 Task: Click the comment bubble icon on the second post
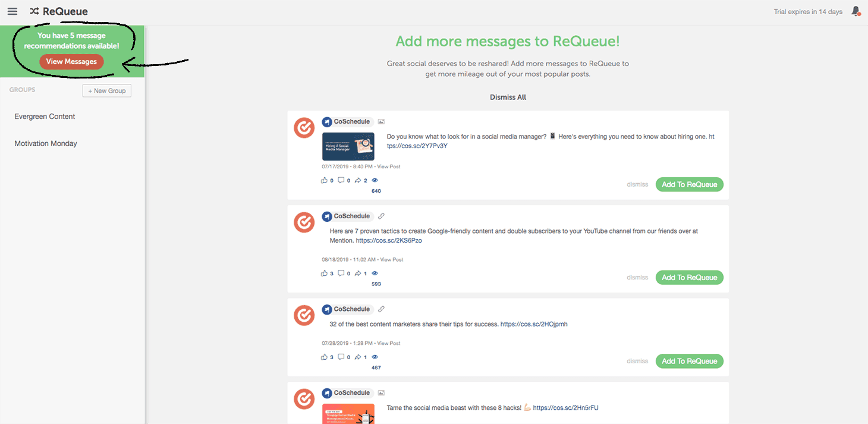(341, 273)
